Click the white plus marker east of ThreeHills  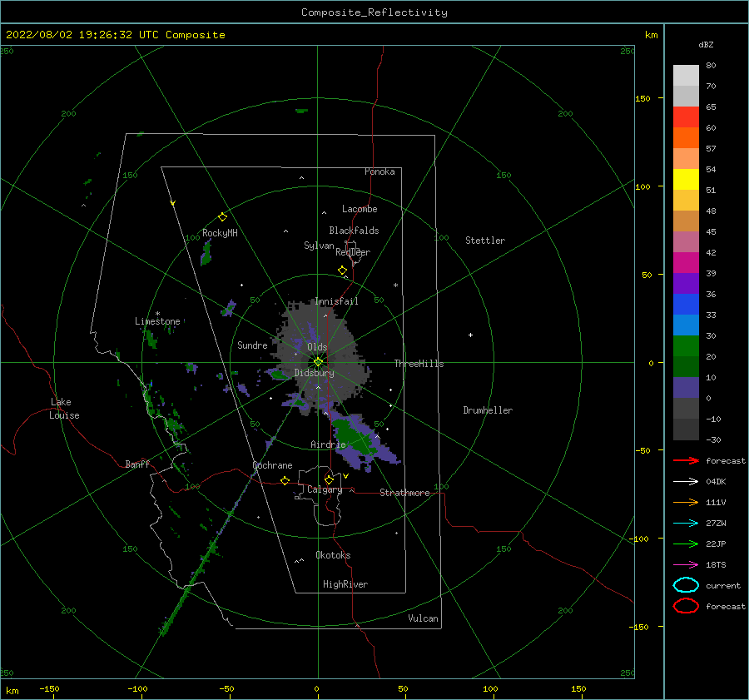click(470, 335)
